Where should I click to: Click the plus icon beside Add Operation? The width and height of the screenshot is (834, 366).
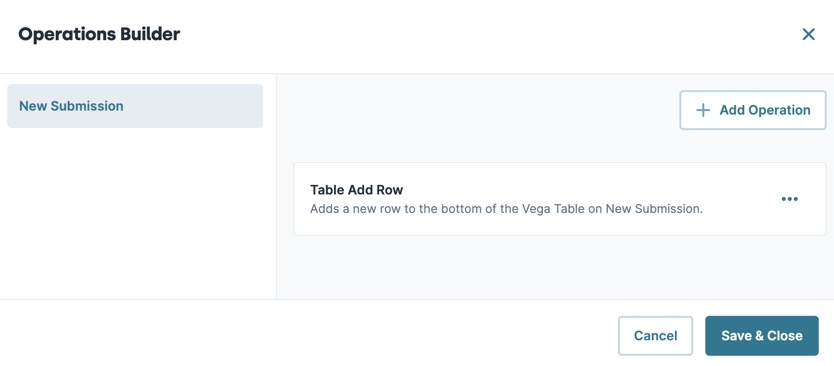[703, 110]
